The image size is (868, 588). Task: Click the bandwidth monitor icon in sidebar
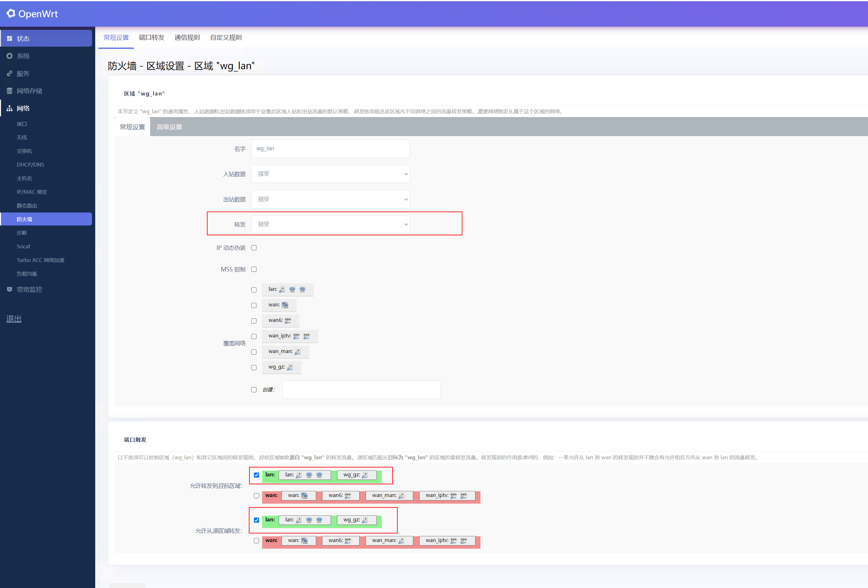click(x=10, y=289)
